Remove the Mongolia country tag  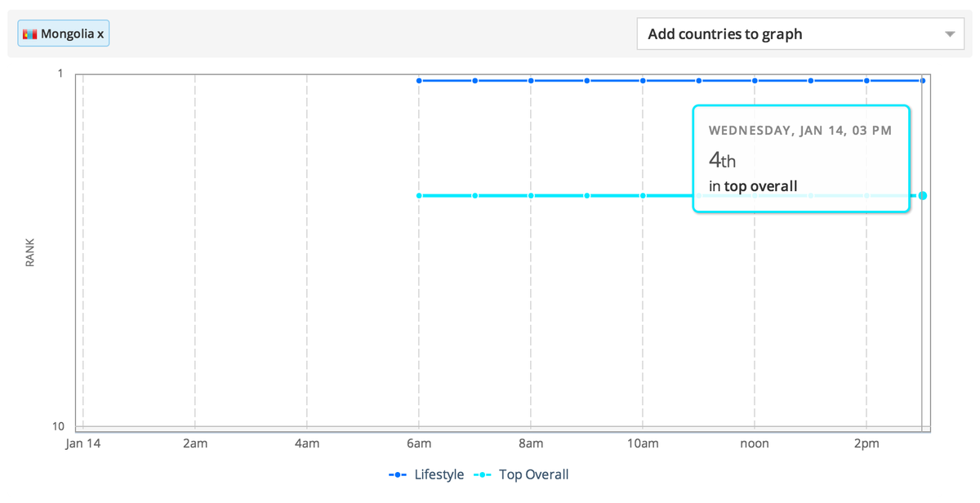100,34
